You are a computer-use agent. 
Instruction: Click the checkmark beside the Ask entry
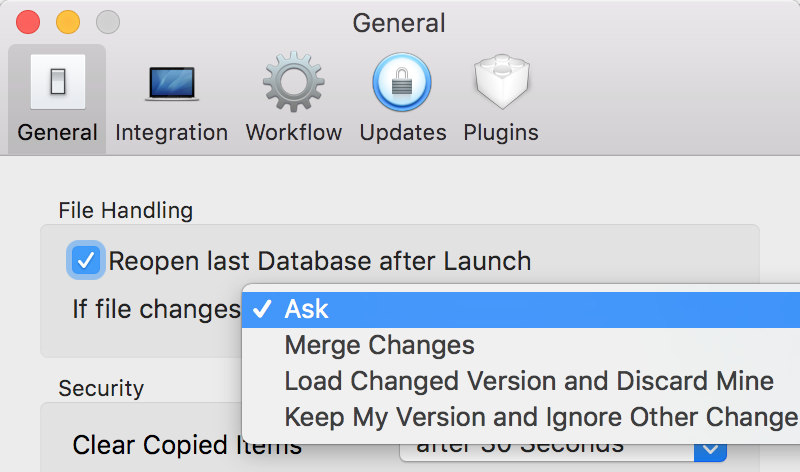click(262, 309)
